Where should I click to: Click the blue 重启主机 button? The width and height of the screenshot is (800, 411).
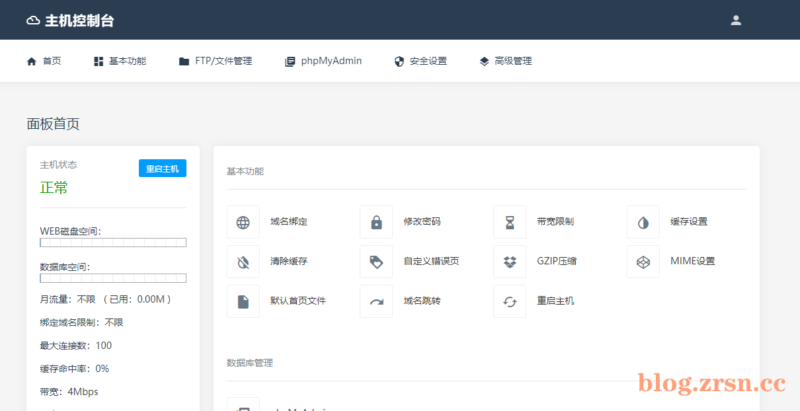pyautogui.click(x=162, y=168)
